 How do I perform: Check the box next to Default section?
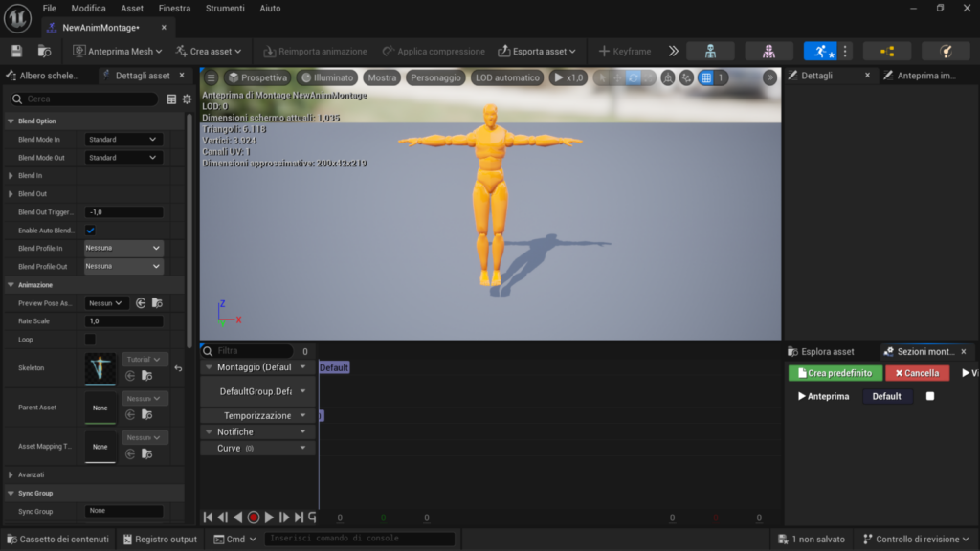click(930, 396)
